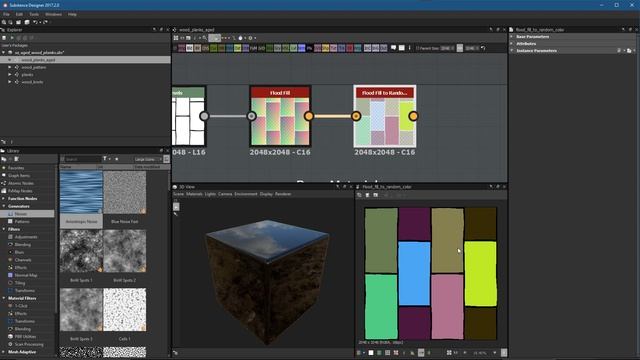Screen dimensions: 640x360
Task: Click the pin icon in graph toolbar
Action: coord(409,48)
